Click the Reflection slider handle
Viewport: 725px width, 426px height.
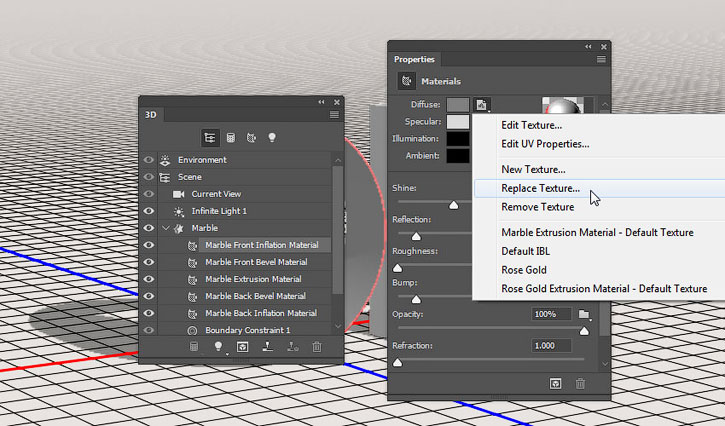pyautogui.click(x=416, y=236)
